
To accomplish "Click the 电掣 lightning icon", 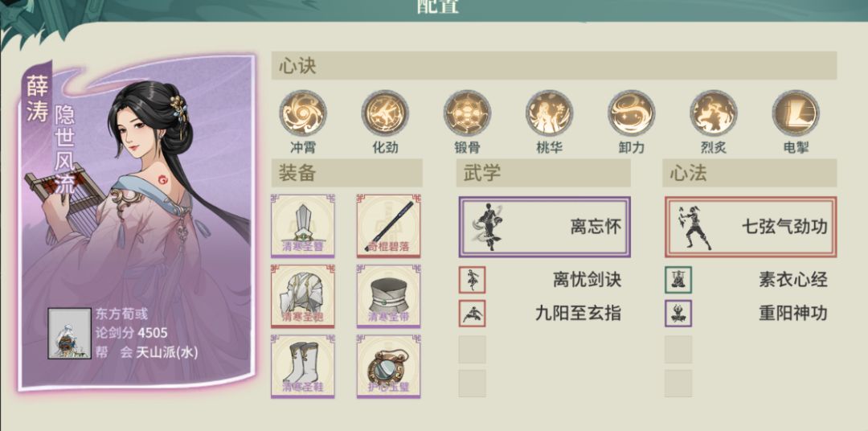I will pyautogui.click(x=796, y=113).
